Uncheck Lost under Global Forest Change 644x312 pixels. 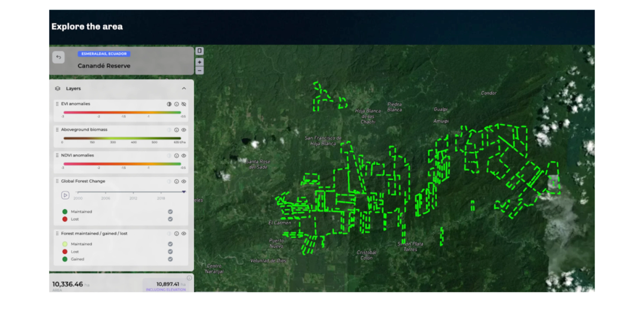tap(170, 219)
